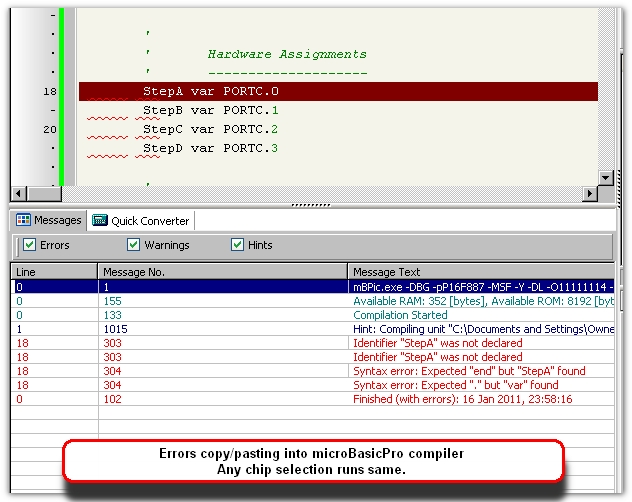Click the editor's horizontal scrollbar left arrow

click(18, 194)
